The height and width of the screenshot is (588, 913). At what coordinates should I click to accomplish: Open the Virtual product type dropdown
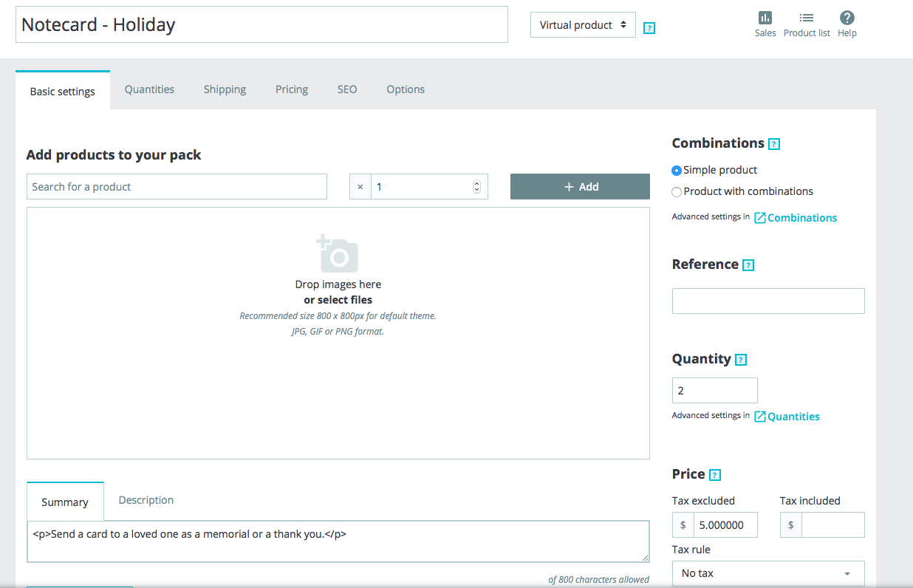pyautogui.click(x=583, y=25)
